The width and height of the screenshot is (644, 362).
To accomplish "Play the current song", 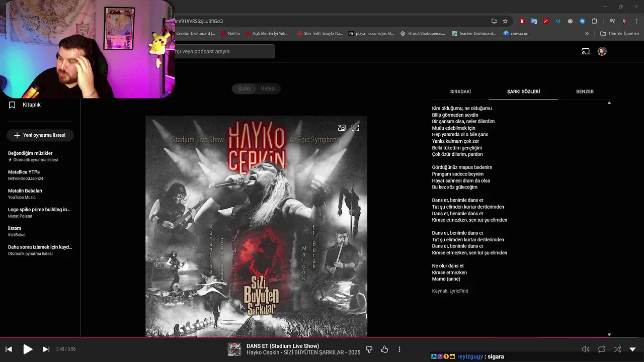I will point(28,349).
